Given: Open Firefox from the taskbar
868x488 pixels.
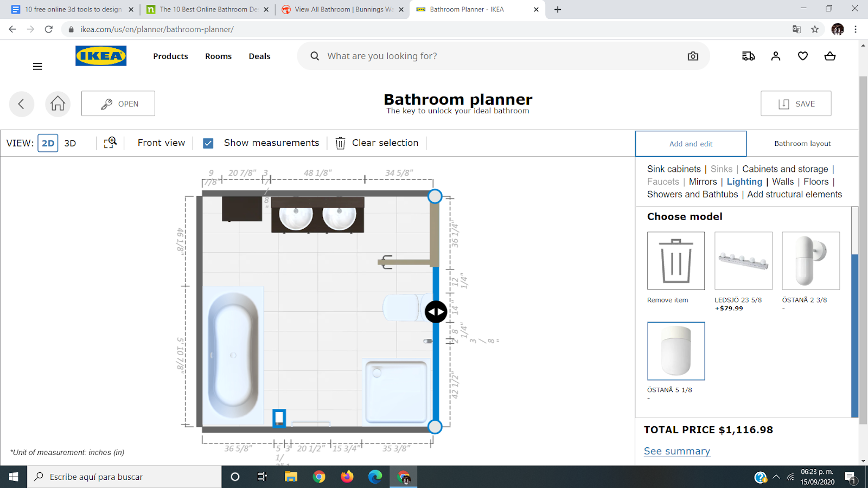Looking at the screenshot, I should point(347,477).
